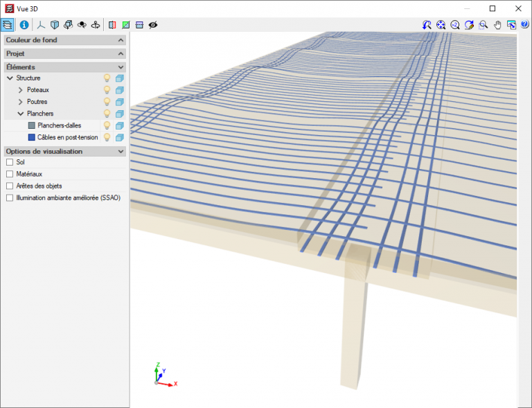Select the pan hand tool
The image size is (532, 408).
(x=497, y=25)
